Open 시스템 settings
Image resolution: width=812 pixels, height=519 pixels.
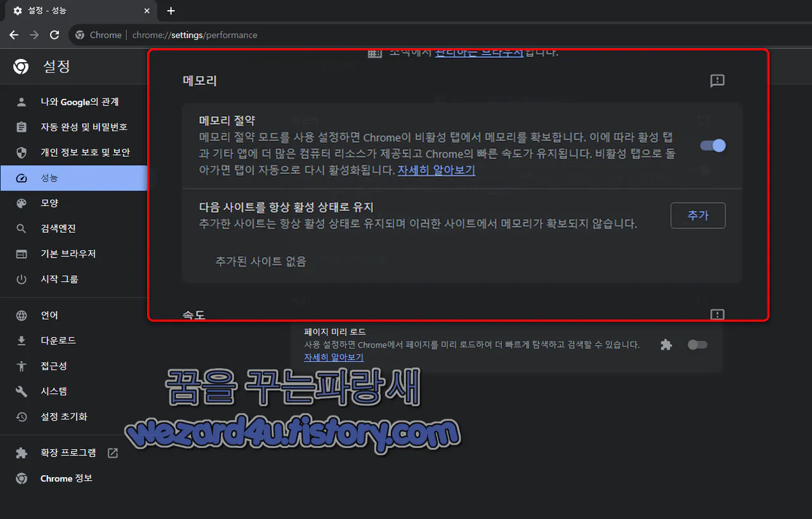[x=74, y=391]
